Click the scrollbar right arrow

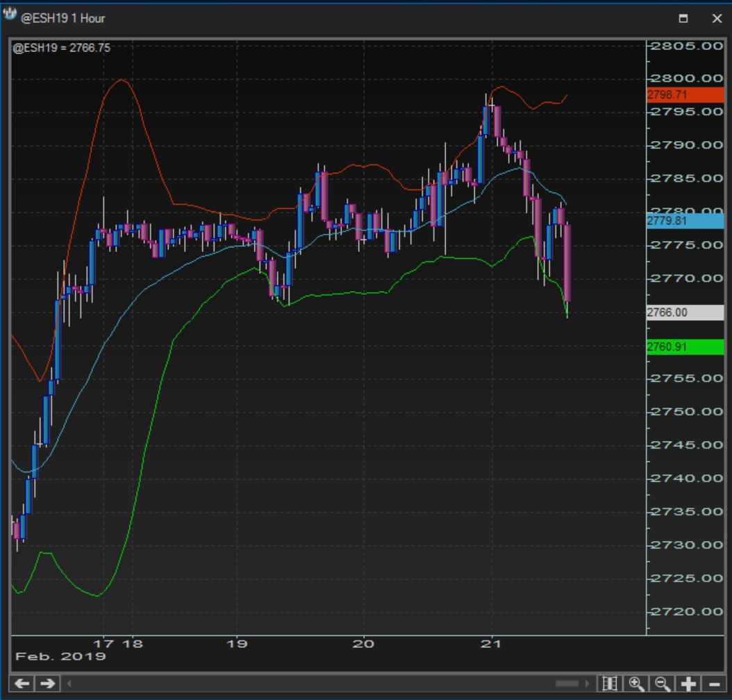click(588, 683)
